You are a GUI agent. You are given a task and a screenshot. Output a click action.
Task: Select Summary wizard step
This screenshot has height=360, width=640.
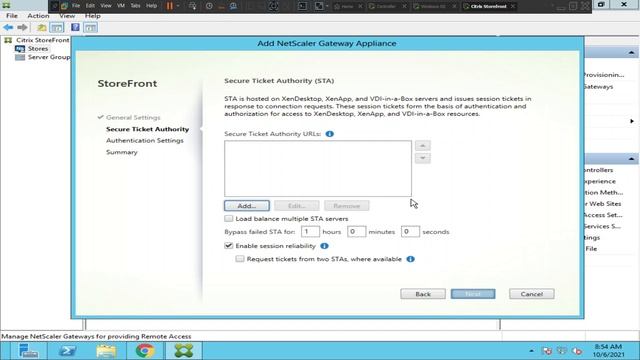tap(122, 152)
